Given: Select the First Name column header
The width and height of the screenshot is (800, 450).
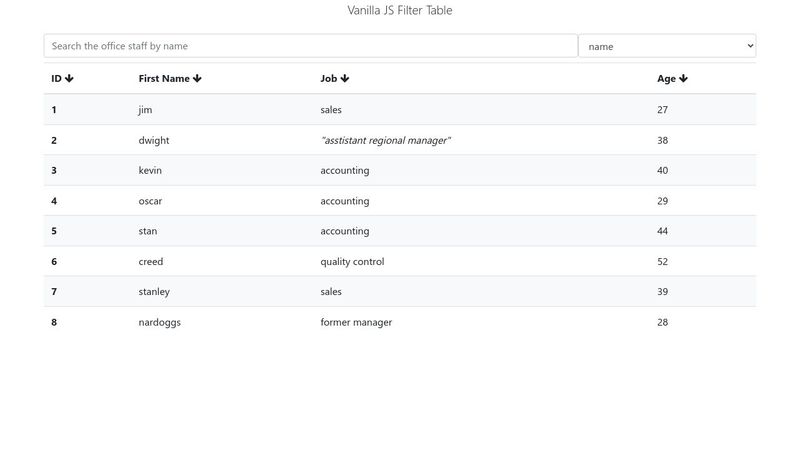Looking at the screenshot, I should click(x=164, y=79).
